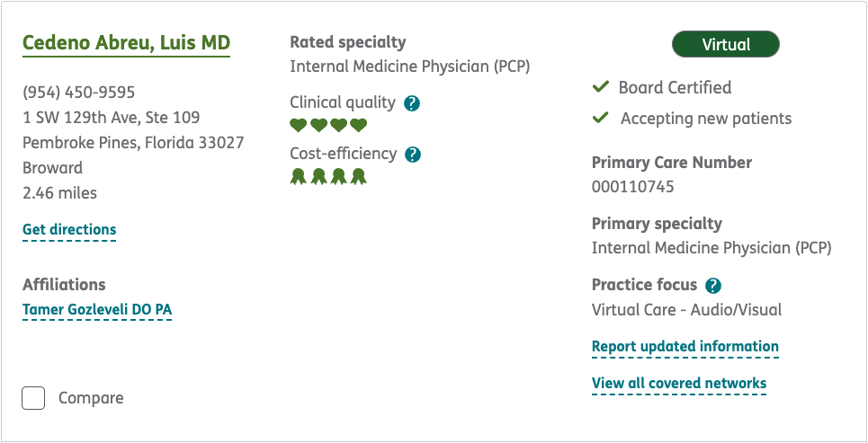
Task: Click the Board Certified checkmark icon
Action: pyautogui.click(x=601, y=87)
